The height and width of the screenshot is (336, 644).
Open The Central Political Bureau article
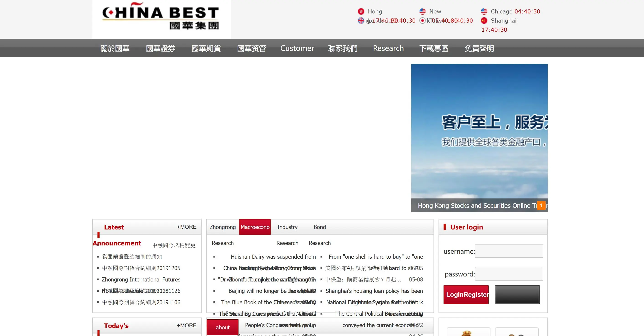click(379, 314)
